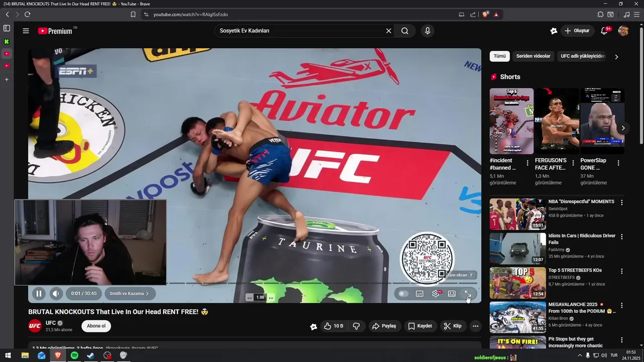The width and height of the screenshot is (644, 362).
Task: Click the star icon beside like button
Action: (x=313, y=327)
